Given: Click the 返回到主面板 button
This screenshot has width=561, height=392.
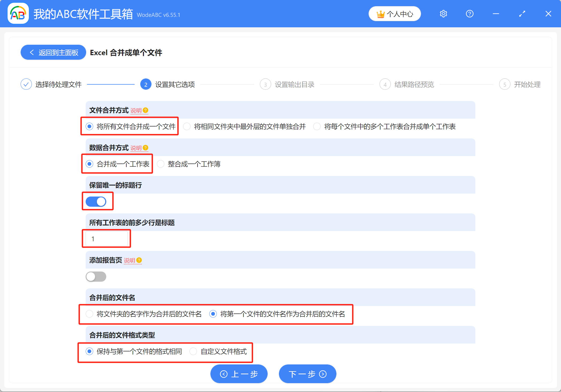Looking at the screenshot, I should 53,52.
